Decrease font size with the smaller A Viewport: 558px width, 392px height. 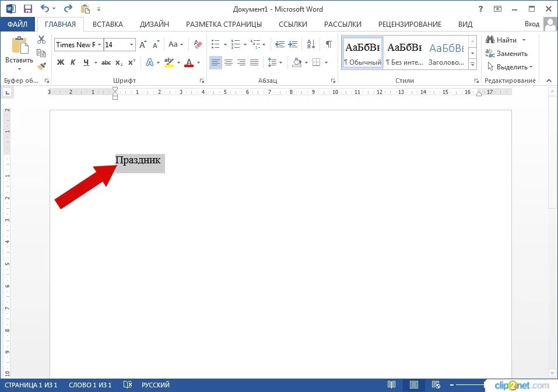pos(156,44)
